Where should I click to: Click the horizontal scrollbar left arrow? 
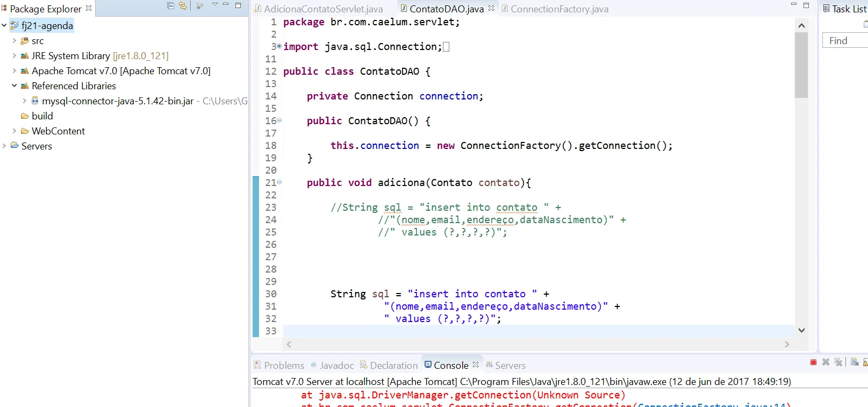click(289, 344)
